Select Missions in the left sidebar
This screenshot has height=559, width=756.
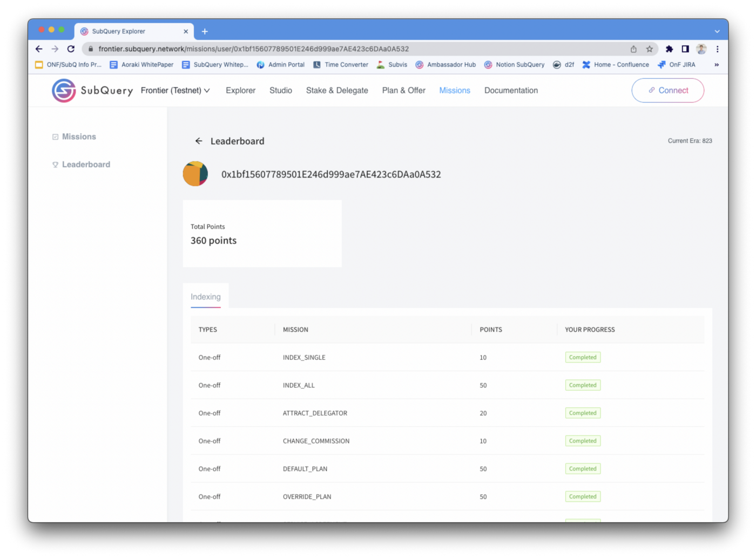point(79,137)
